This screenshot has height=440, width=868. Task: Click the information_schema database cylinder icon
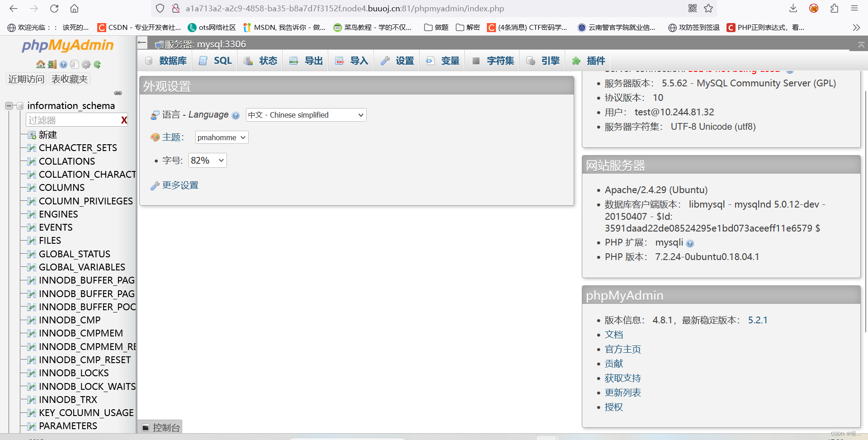click(x=20, y=106)
